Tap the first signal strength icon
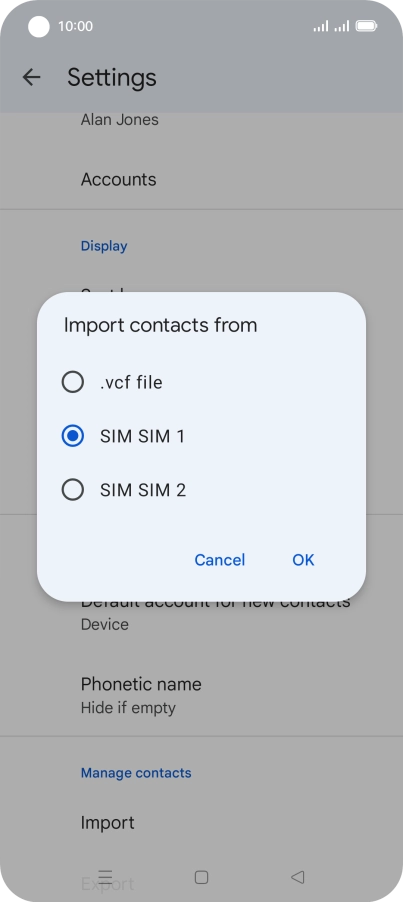403x902 pixels. pos(321,26)
